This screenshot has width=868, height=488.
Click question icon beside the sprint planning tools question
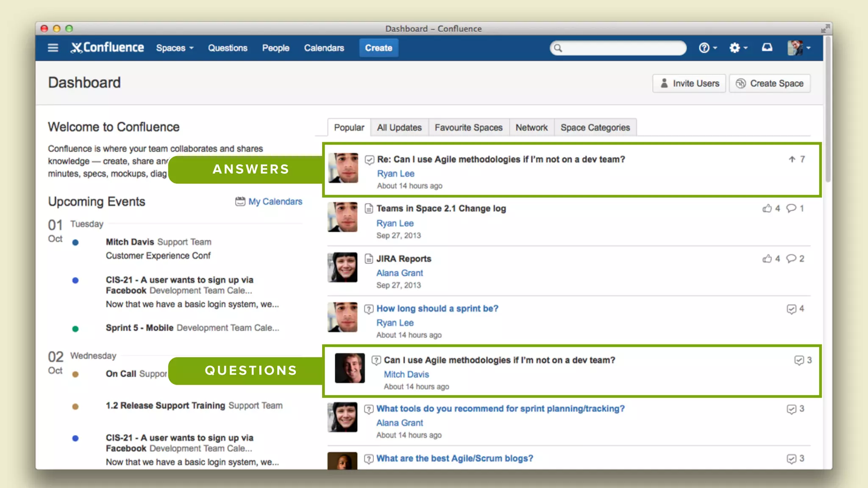pyautogui.click(x=369, y=409)
